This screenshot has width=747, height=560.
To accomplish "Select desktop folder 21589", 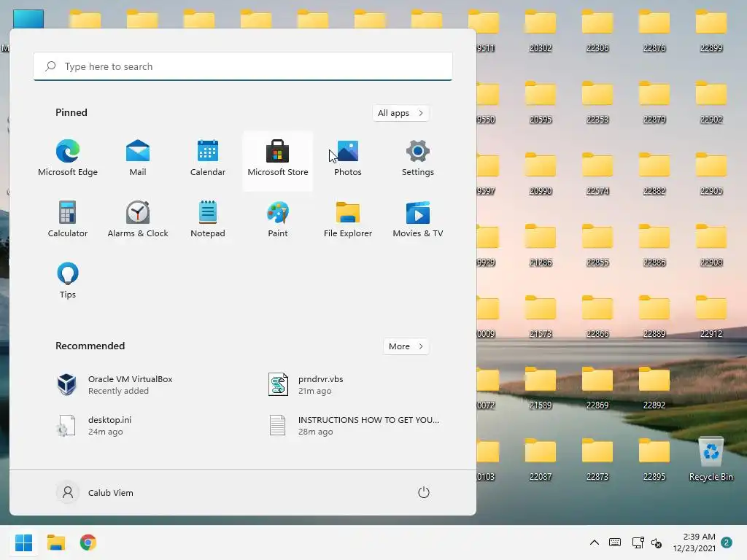I will (541, 388).
